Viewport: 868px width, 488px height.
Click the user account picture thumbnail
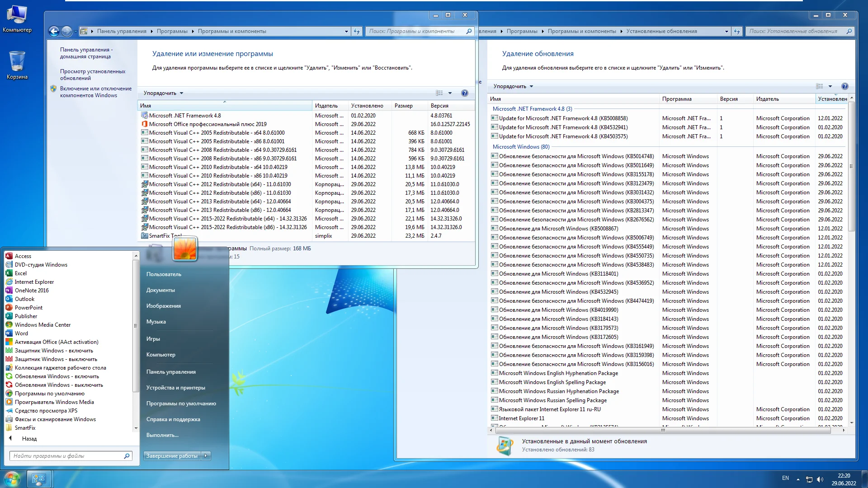pyautogui.click(x=185, y=249)
